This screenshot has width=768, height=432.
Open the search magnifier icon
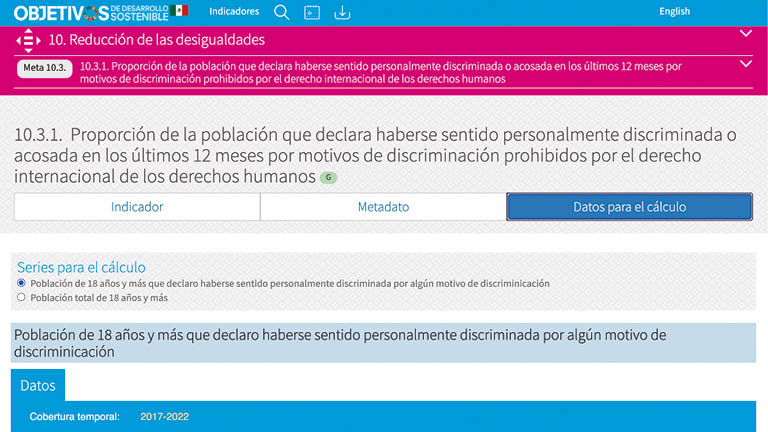pos(282,12)
